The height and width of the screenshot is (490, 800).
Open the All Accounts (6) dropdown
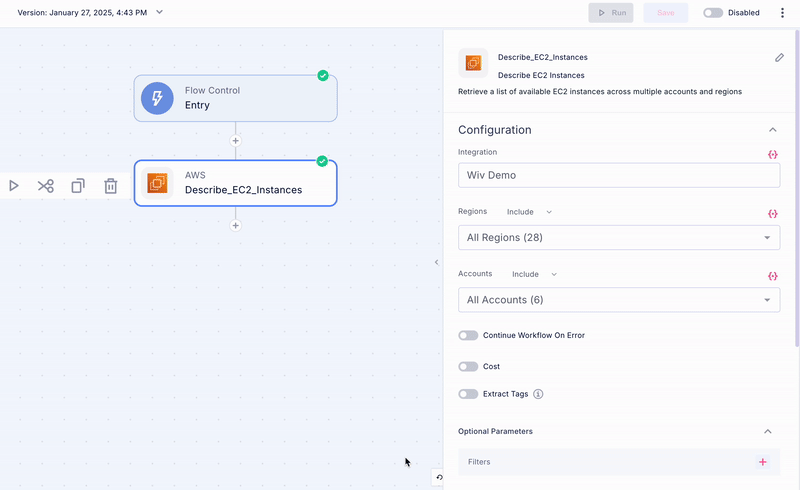[x=618, y=300]
